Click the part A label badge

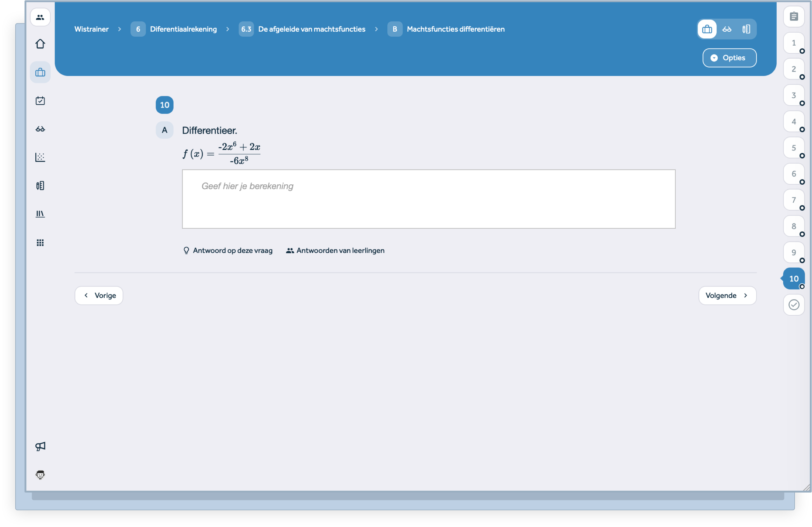pos(165,130)
